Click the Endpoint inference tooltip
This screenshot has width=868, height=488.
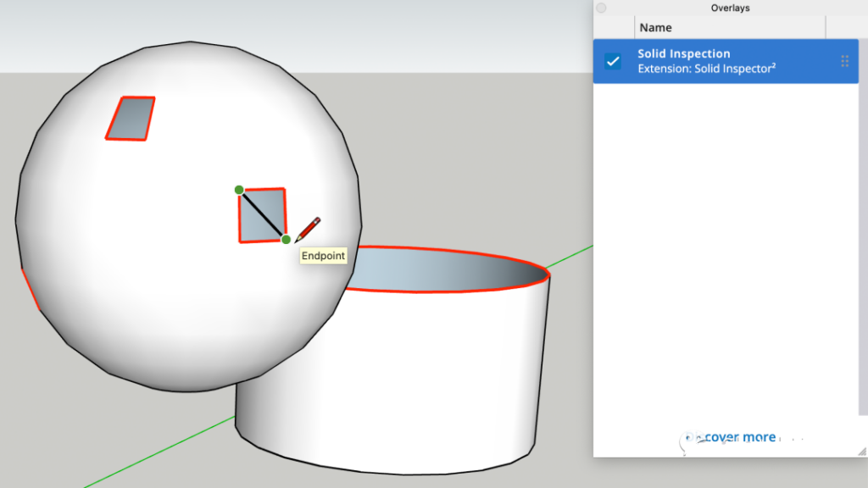[x=322, y=256]
